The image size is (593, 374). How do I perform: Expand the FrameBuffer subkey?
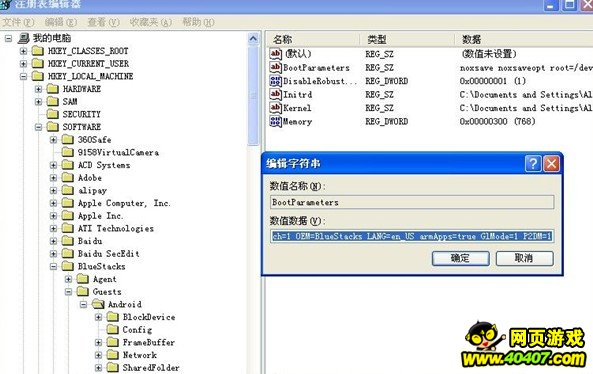[98, 342]
